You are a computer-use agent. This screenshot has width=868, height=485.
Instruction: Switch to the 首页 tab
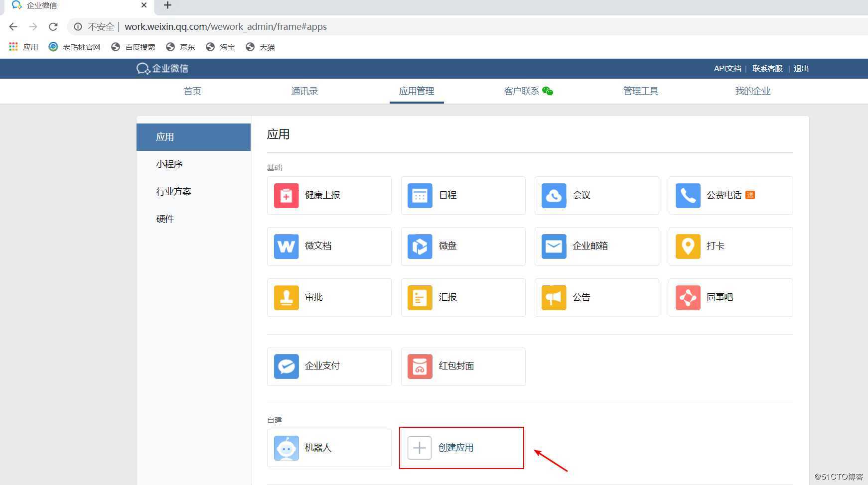tap(192, 91)
